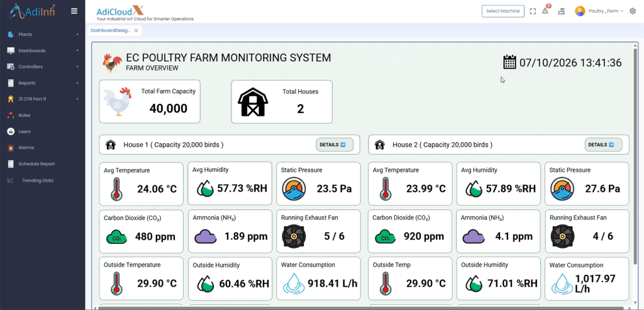Click the Reports sidebar icon

11,83
